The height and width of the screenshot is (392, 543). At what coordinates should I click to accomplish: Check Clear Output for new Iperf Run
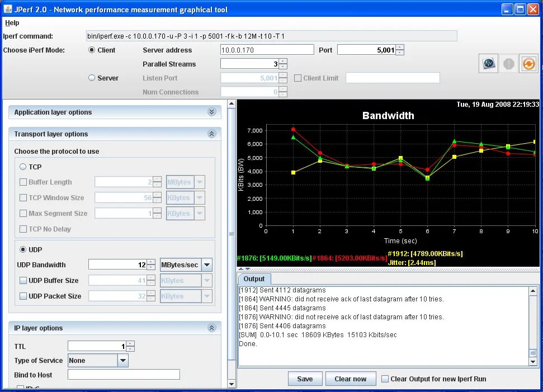click(x=385, y=379)
